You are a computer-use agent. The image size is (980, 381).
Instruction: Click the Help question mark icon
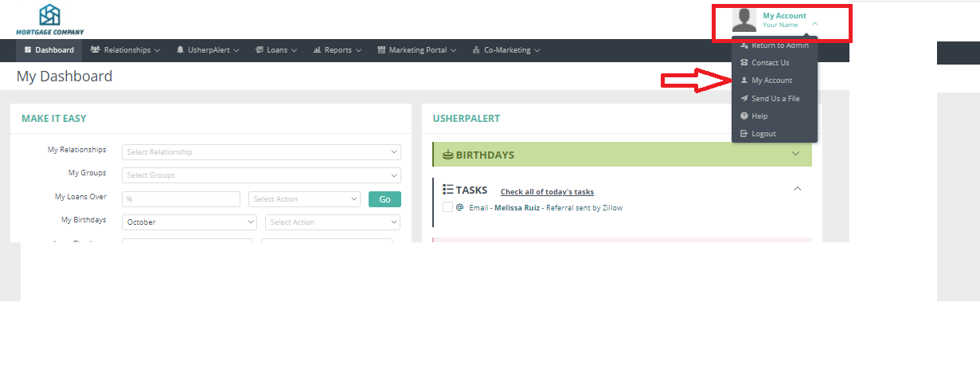pos(744,116)
